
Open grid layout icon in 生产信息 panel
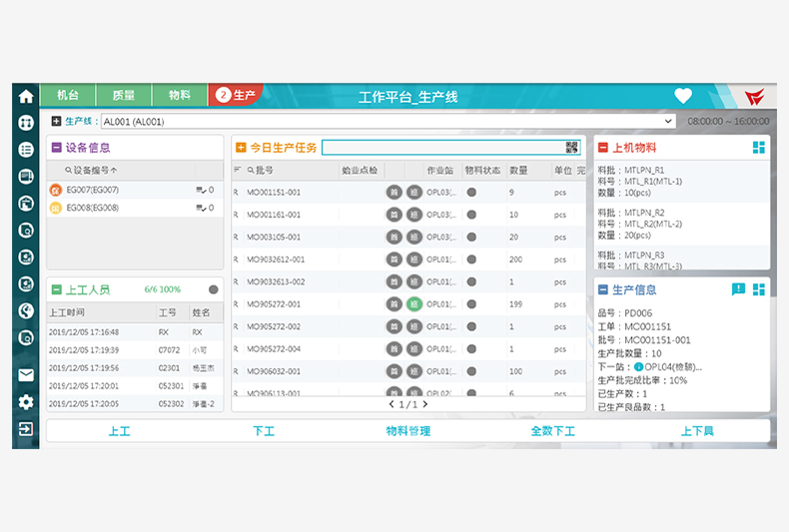click(759, 289)
